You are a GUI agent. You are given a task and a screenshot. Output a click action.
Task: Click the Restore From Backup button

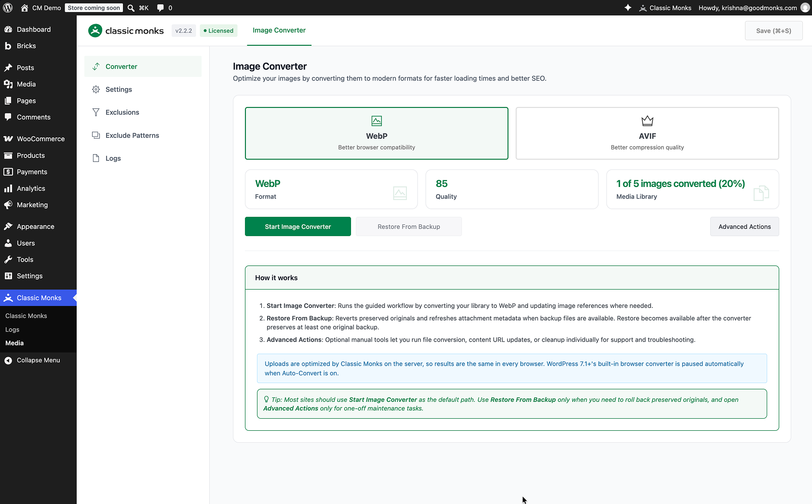coord(409,226)
